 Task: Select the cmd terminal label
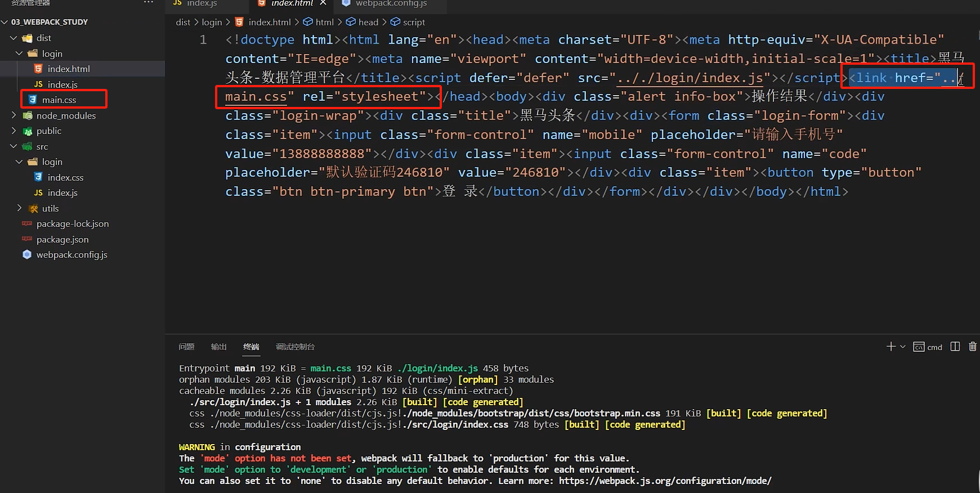click(x=935, y=347)
